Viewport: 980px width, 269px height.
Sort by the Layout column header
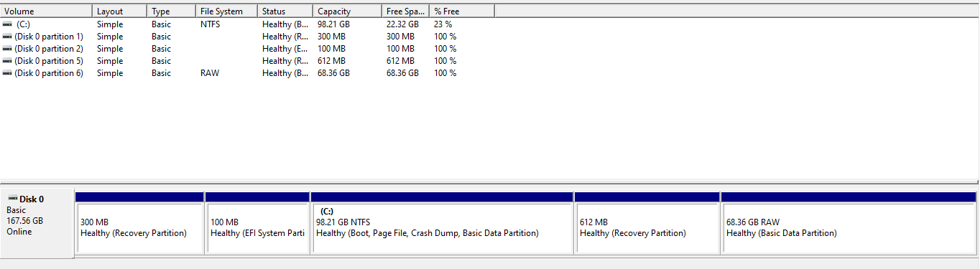click(x=120, y=11)
